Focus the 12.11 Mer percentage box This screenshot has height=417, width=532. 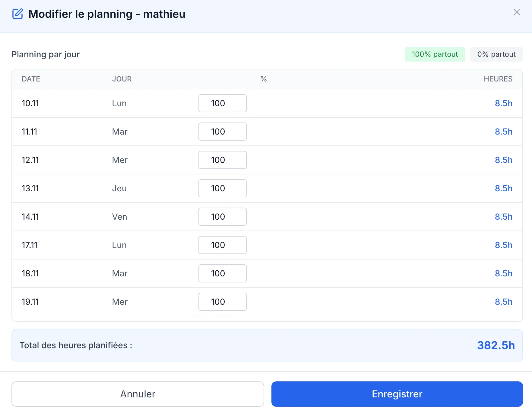click(222, 160)
